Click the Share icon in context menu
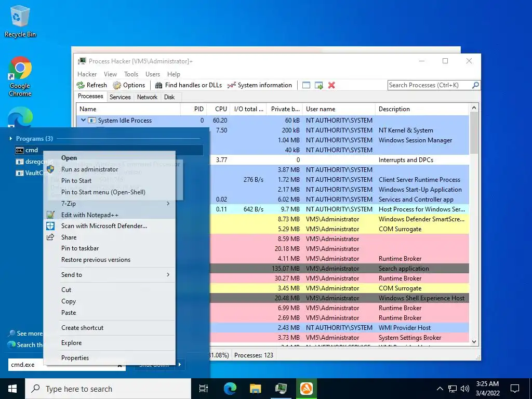The width and height of the screenshot is (532, 399). point(50,237)
